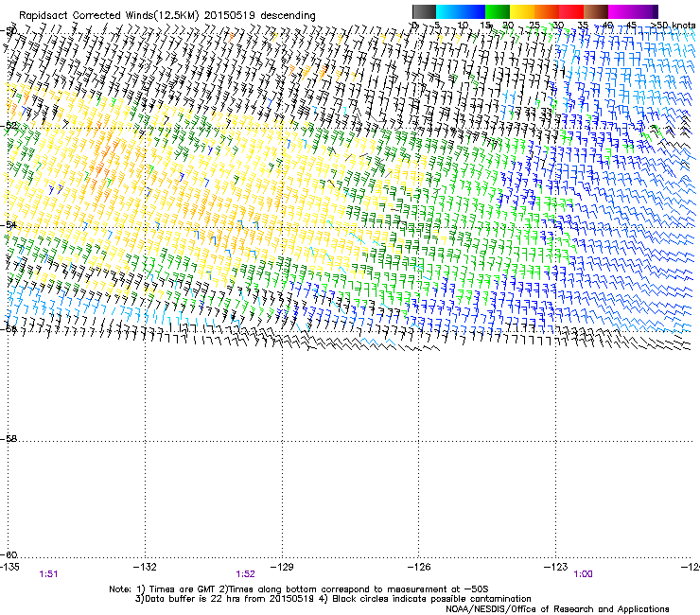The image size is (700, 615).
Task: Click the '-54' latitude axis label
Action: 9,224
